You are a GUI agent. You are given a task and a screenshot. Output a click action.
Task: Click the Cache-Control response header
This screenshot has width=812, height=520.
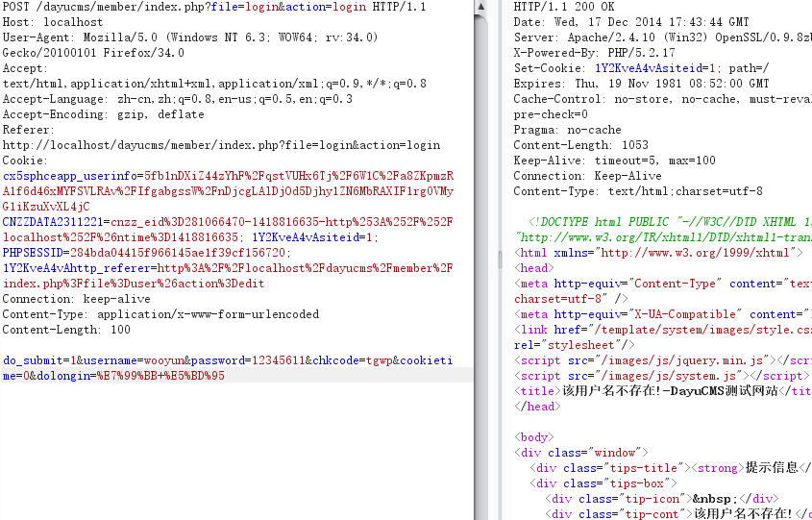coord(663,99)
